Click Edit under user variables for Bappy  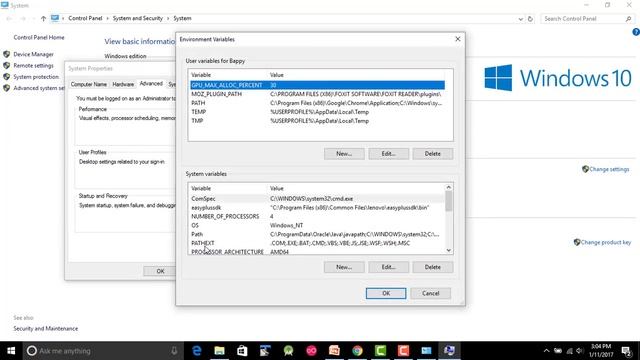[389, 154]
